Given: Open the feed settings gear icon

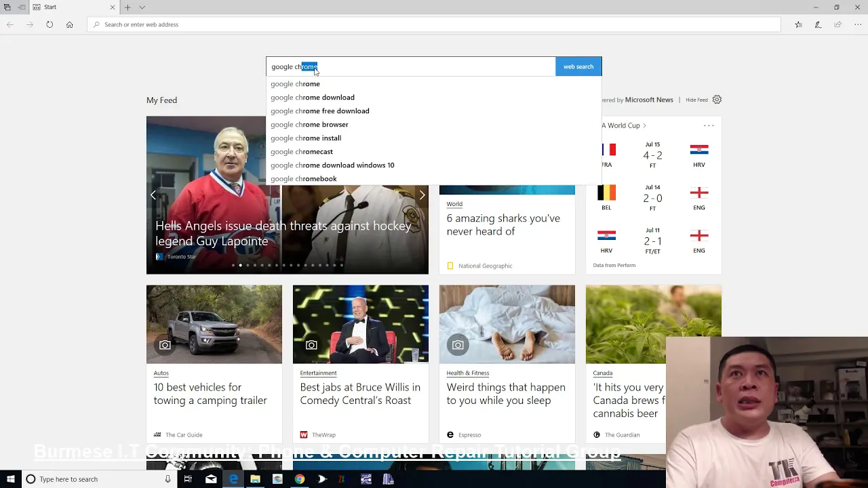Looking at the screenshot, I should pyautogui.click(x=717, y=100).
